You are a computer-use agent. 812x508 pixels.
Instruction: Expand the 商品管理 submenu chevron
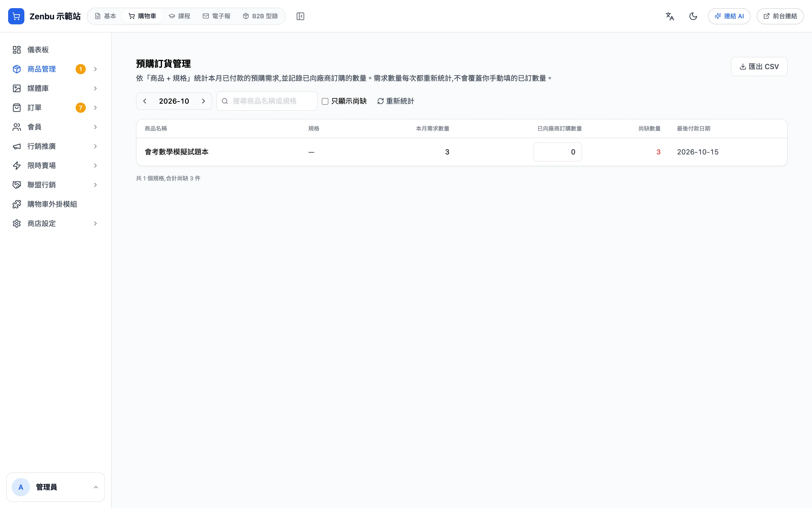(95, 69)
